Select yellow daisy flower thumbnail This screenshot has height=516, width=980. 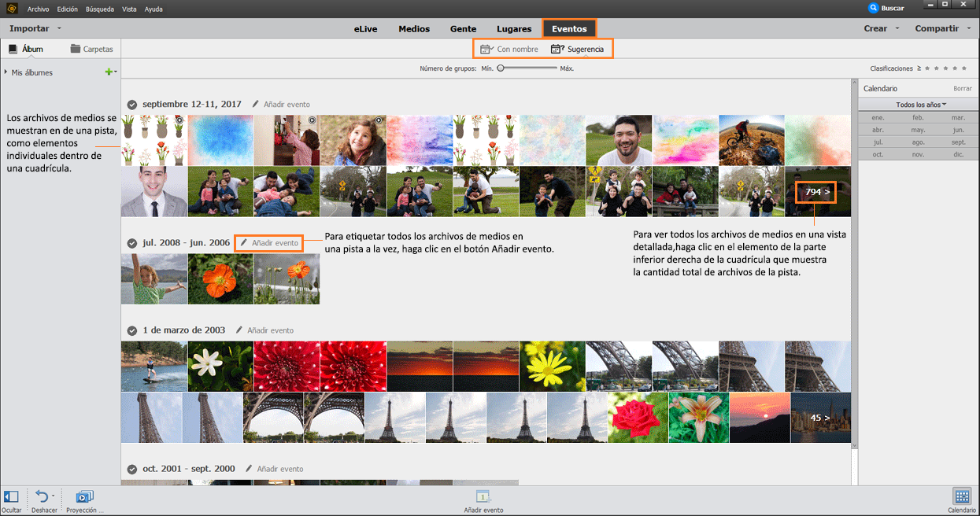(553, 367)
